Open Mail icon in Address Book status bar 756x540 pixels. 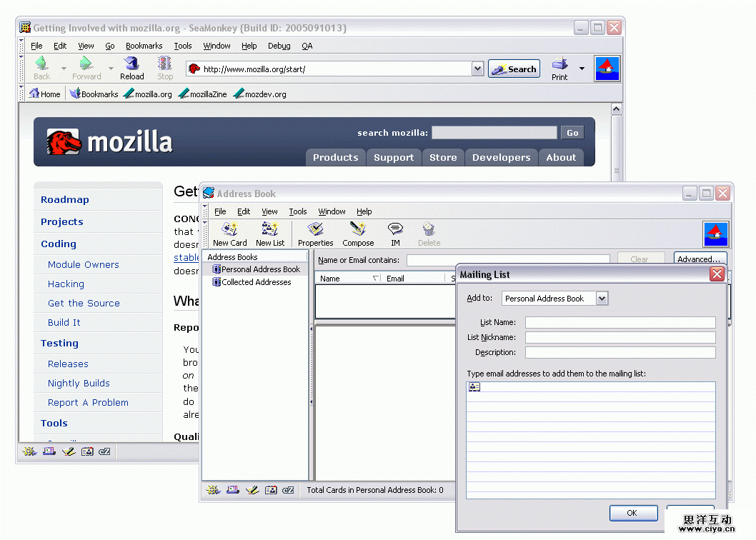[x=233, y=490]
